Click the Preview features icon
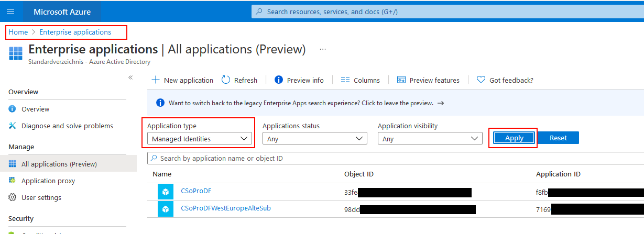Screen dimensions: 644x234 coord(401,80)
